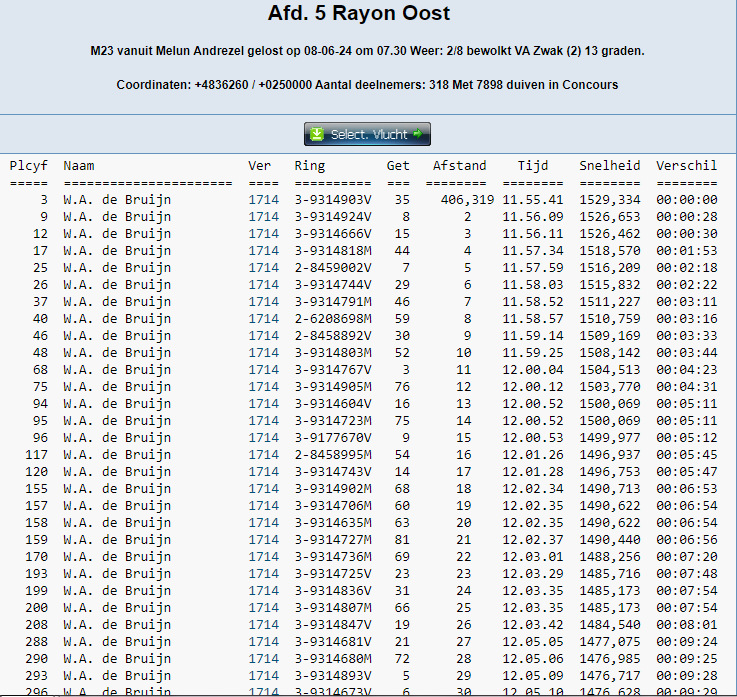Open ring 3-9314847V
Image resolution: width=737 pixels, height=697 pixels.
[333, 624]
